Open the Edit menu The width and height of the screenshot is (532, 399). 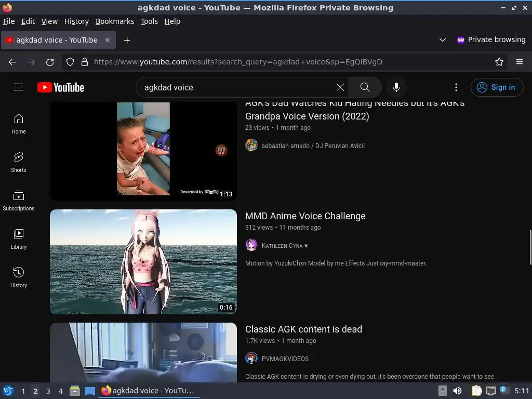point(28,21)
